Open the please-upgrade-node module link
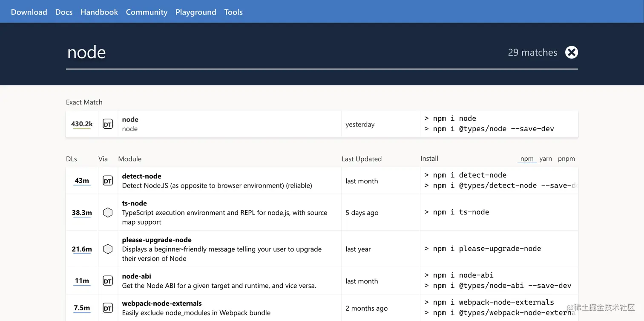644x321 pixels. click(x=157, y=240)
